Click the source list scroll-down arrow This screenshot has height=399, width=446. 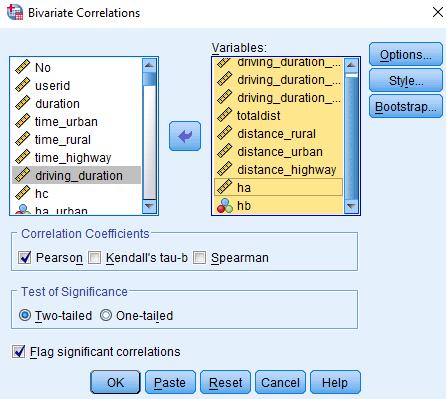tap(149, 206)
